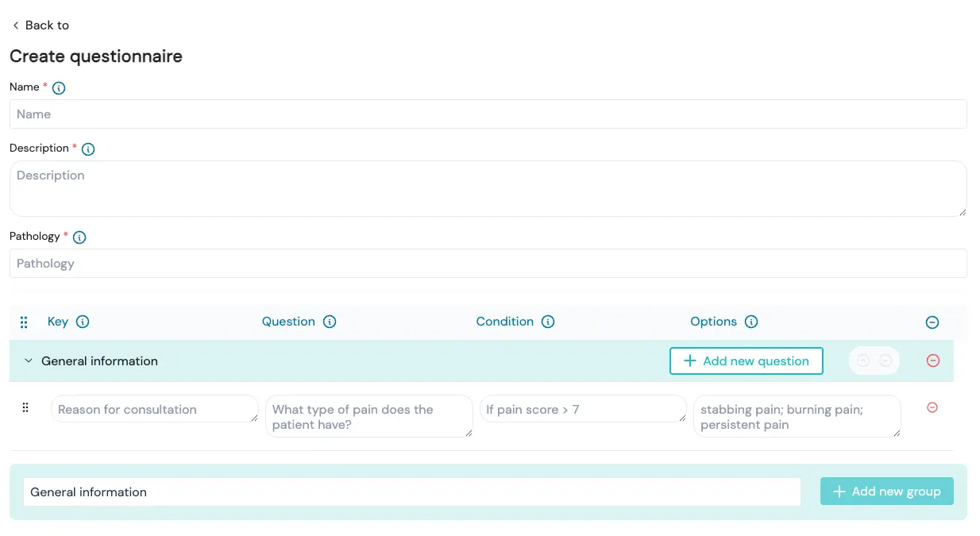Open the Key column info tooltip
Screen dimensions: 980x536
pyautogui.click(x=83, y=322)
